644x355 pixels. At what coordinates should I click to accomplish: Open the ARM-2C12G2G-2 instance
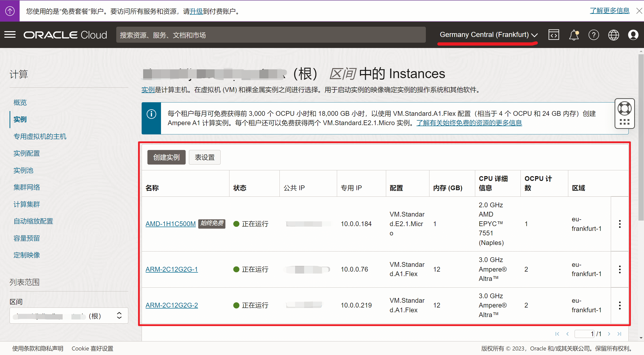point(172,305)
